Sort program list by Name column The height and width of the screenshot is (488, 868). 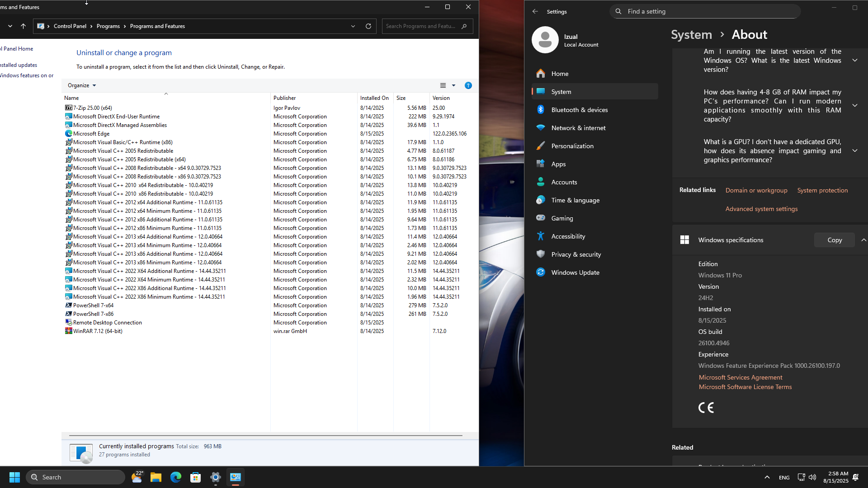pos(166,98)
